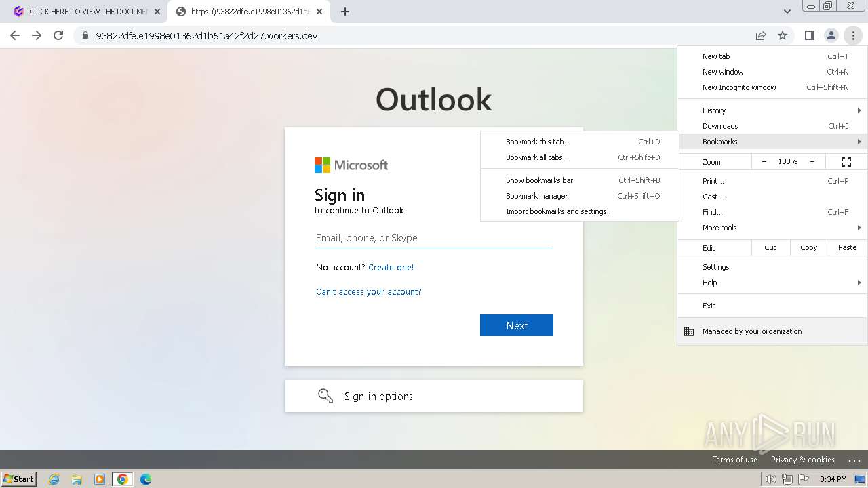Click the blue Next button
The width and height of the screenshot is (868, 488).
click(x=517, y=325)
